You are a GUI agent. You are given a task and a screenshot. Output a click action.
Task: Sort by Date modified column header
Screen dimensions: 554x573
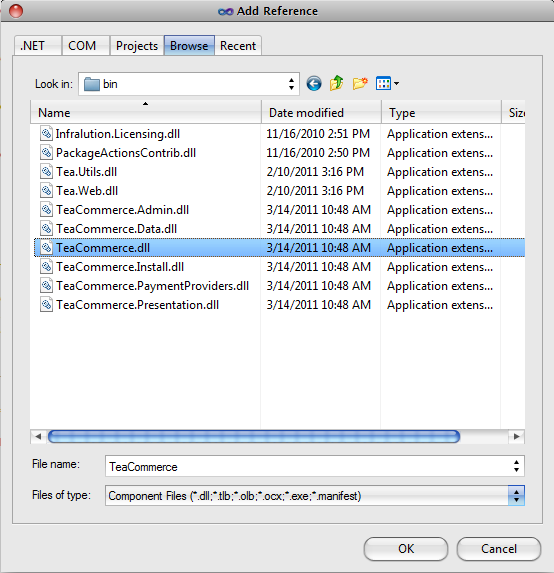[322, 112]
